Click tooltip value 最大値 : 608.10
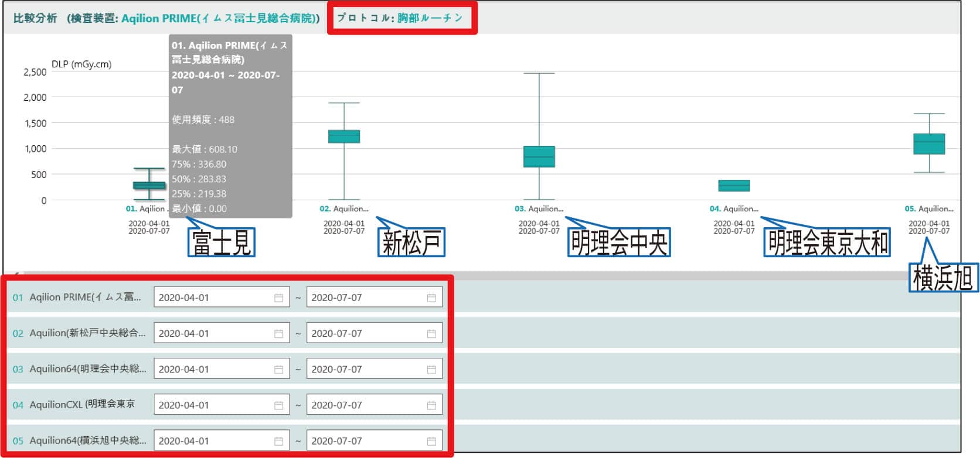The height and width of the screenshot is (458, 980). 205,149
